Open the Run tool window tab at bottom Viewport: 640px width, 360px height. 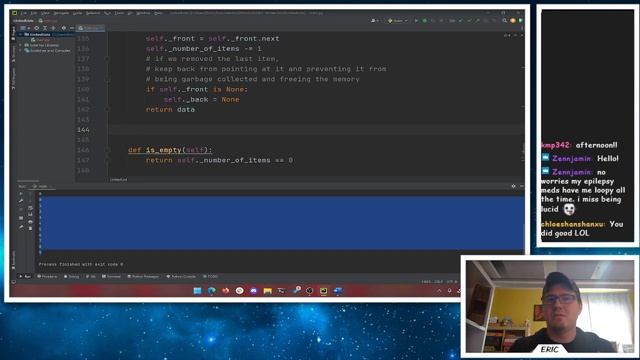(24, 277)
